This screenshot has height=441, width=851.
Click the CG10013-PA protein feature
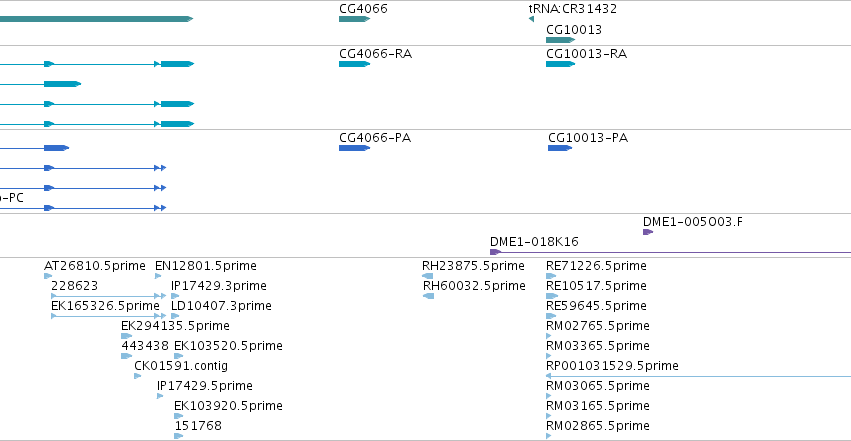559,148
